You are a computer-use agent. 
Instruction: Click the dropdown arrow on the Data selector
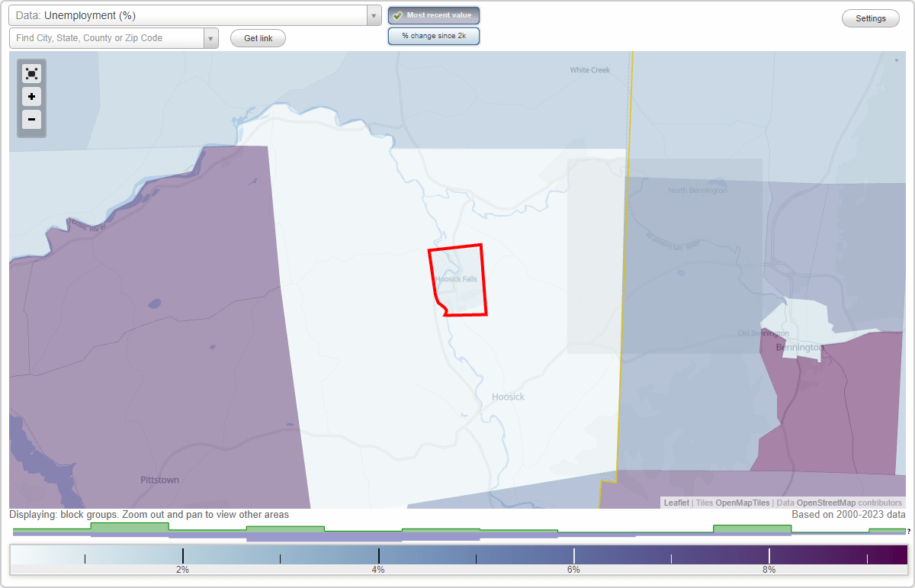pyautogui.click(x=373, y=14)
